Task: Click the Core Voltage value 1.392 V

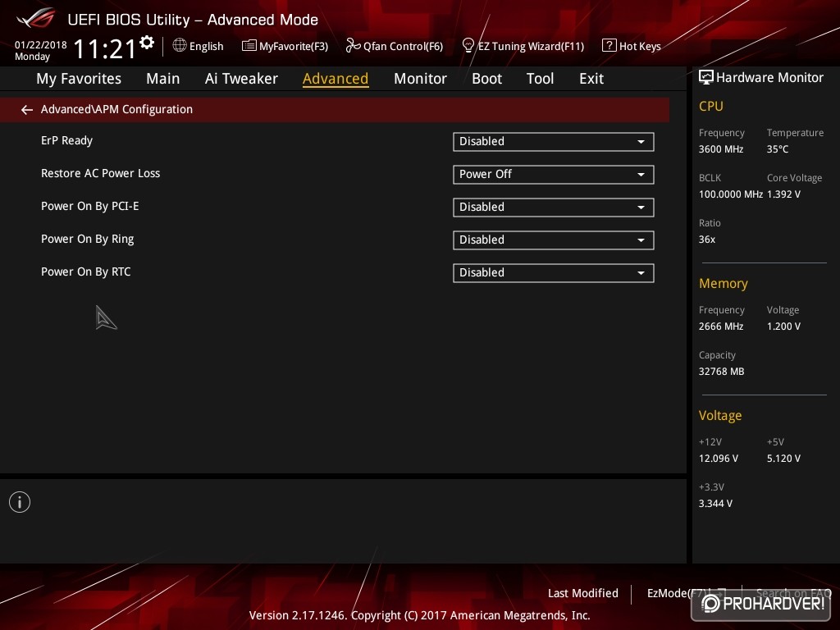Action: (783, 194)
